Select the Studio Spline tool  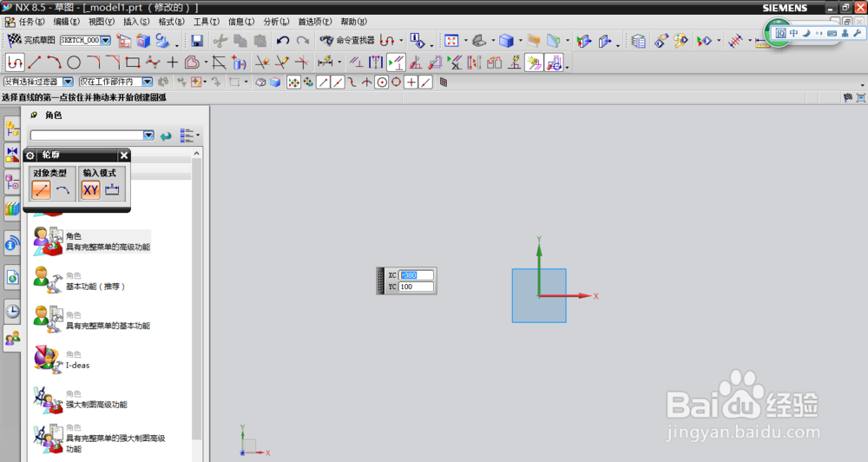[152, 63]
